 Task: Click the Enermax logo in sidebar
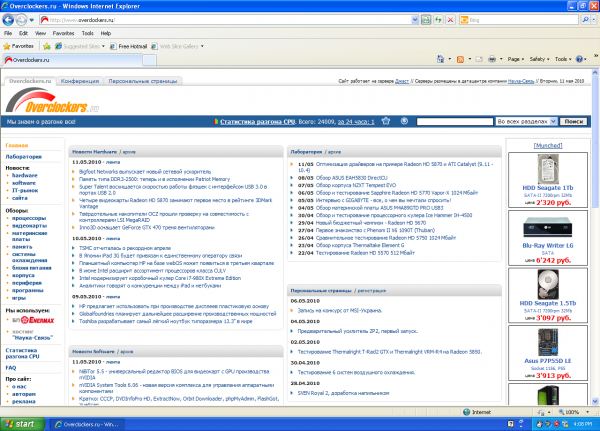[x=37, y=320]
